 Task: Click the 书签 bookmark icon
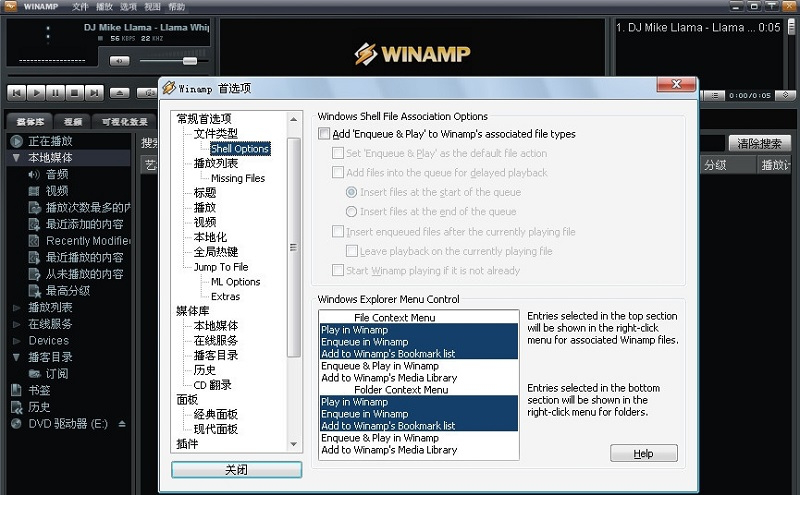click(x=16, y=390)
